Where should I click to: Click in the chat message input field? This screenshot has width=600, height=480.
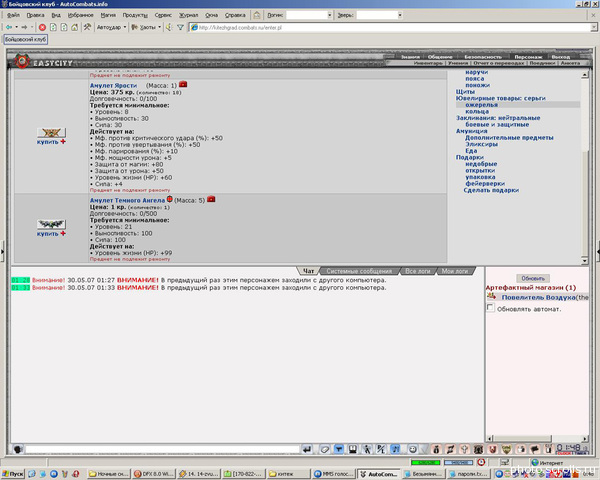(162, 449)
